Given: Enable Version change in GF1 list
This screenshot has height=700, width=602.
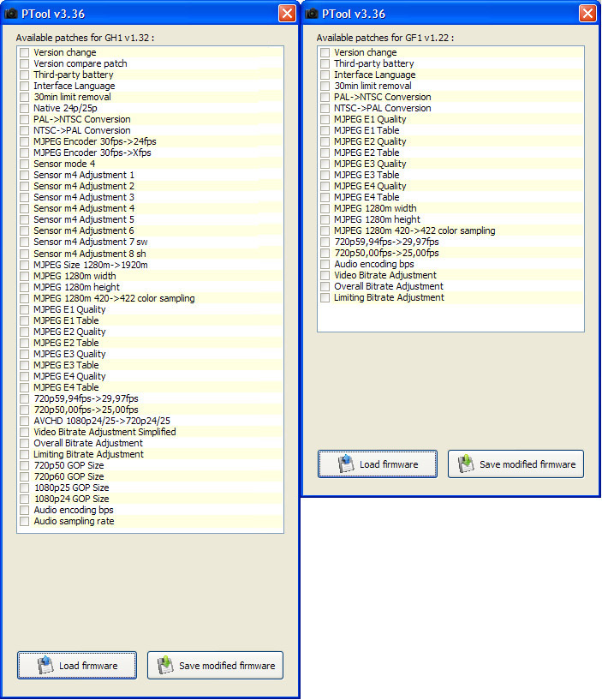Looking at the screenshot, I should pyautogui.click(x=325, y=52).
